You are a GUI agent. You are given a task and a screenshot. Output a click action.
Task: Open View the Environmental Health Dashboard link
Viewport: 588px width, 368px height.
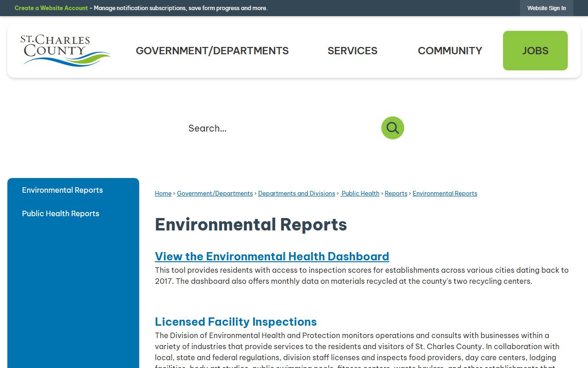pyautogui.click(x=272, y=256)
